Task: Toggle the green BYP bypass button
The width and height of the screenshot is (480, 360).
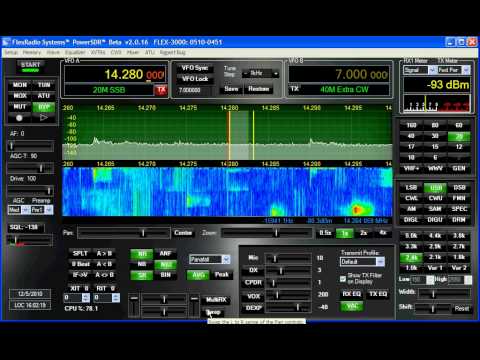Action: (x=44, y=107)
